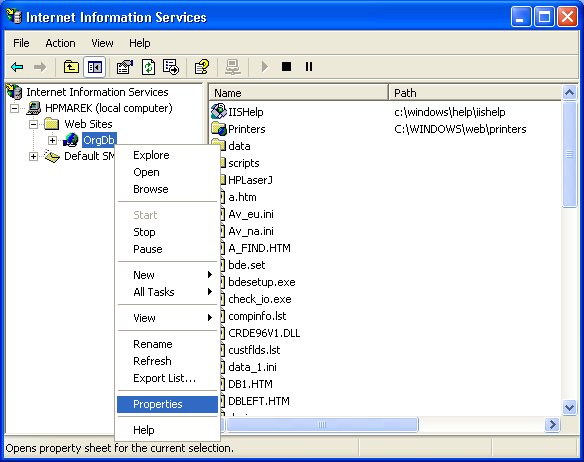Click the vertical scrollbar down arrow
Viewport: 584px width, 462px height.
[x=569, y=407]
